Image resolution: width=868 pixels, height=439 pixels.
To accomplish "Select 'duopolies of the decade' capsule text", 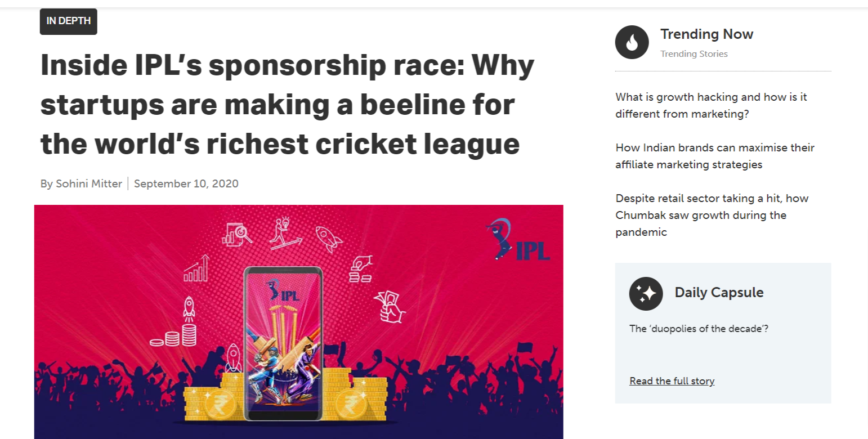I will 699,328.
